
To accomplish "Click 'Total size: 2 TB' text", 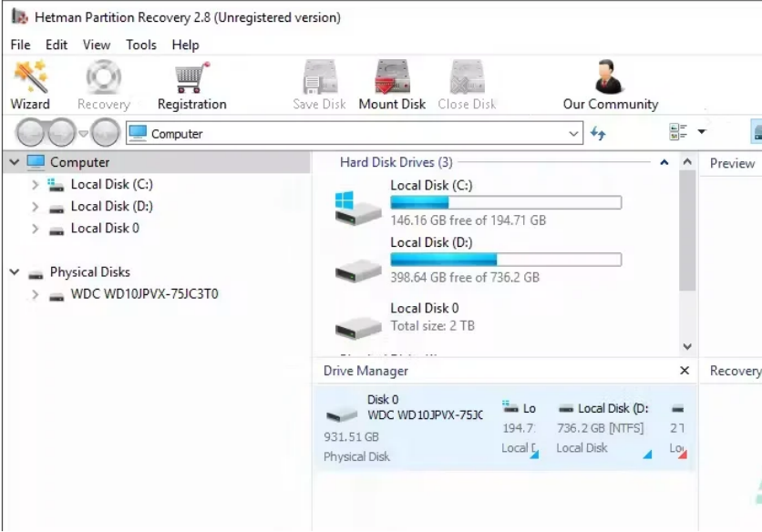I will (x=433, y=326).
